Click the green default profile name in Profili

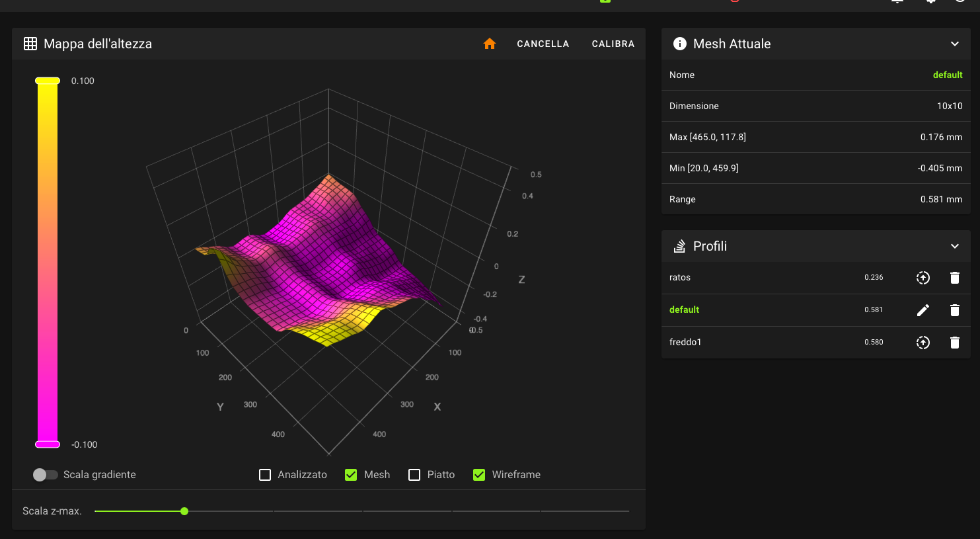(684, 310)
